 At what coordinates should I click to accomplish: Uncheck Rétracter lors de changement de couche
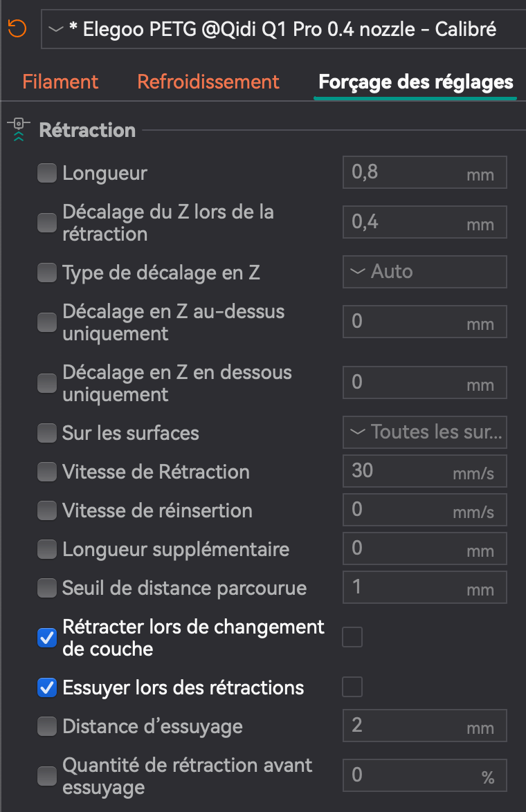tap(47, 638)
